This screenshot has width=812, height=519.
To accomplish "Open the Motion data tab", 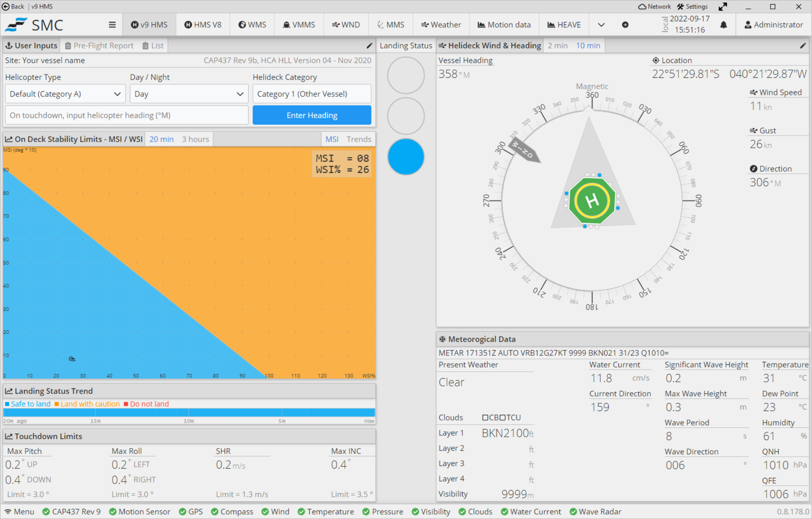I will tap(504, 25).
